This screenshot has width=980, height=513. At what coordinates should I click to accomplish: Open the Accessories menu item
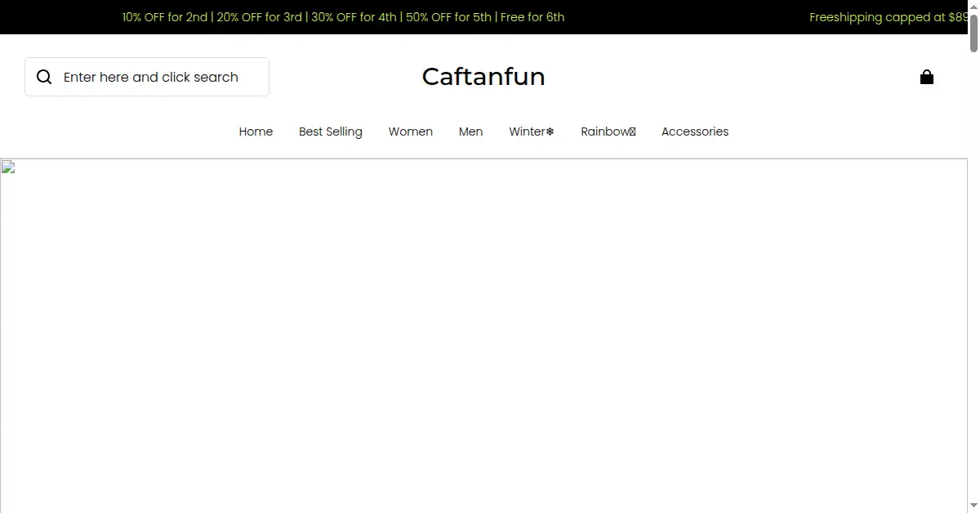point(695,132)
